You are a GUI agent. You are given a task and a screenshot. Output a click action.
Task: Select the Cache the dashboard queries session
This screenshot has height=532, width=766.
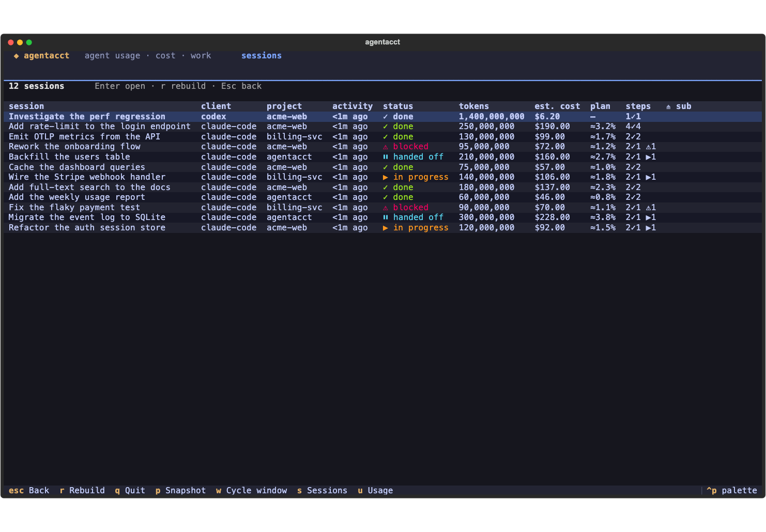pos(382,167)
